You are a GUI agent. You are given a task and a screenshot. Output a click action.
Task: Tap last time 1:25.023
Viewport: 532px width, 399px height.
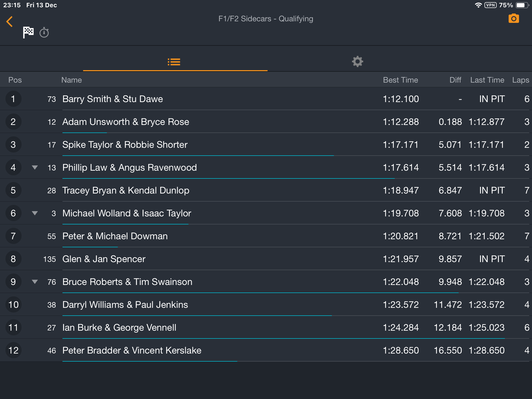[487, 328]
